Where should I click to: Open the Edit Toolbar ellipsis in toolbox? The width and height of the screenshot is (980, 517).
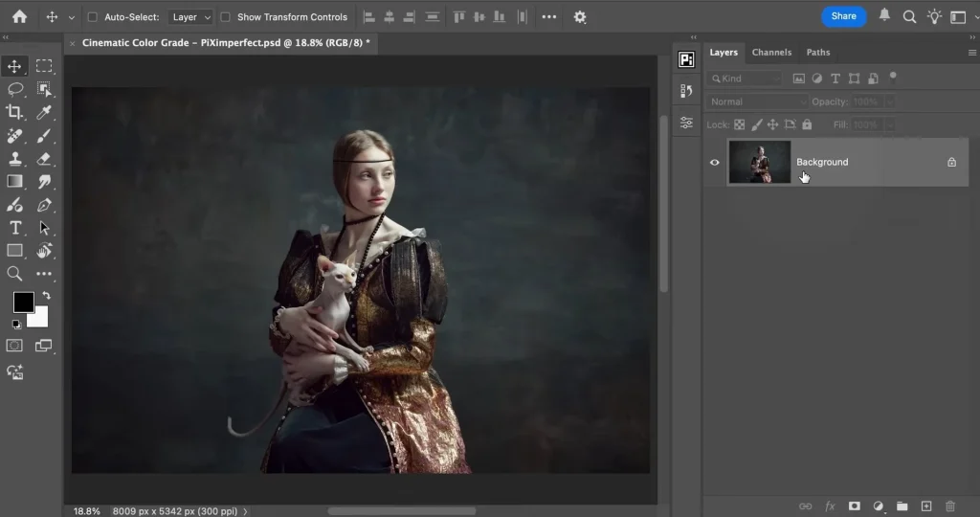(x=44, y=274)
